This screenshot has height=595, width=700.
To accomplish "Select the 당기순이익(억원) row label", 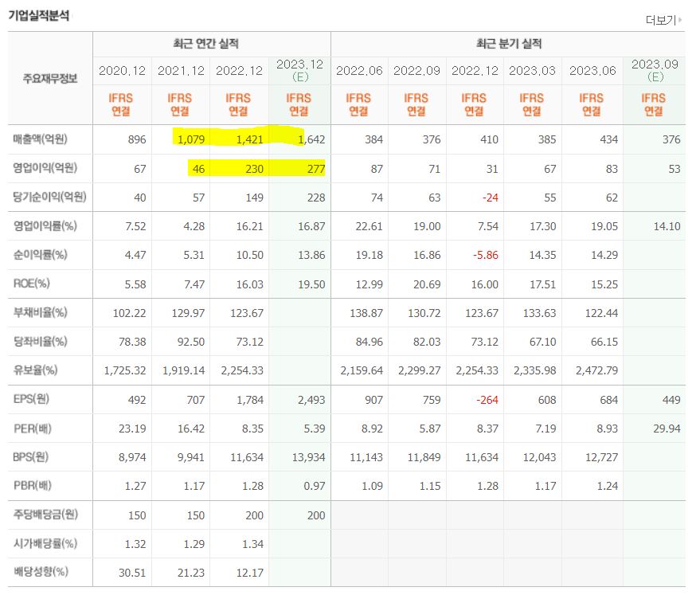I will (x=49, y=197).
